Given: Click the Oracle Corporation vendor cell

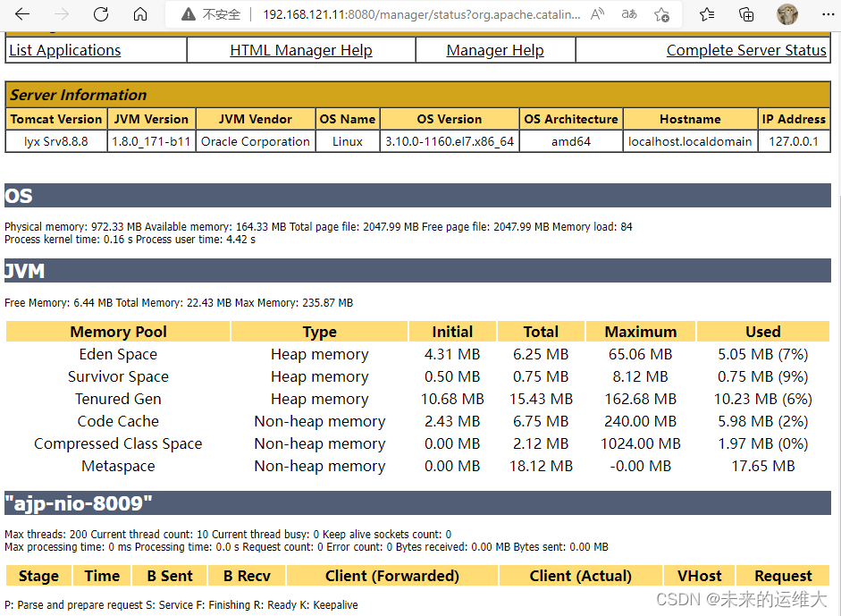Looking at the screenshot, I should pos(256,141).
